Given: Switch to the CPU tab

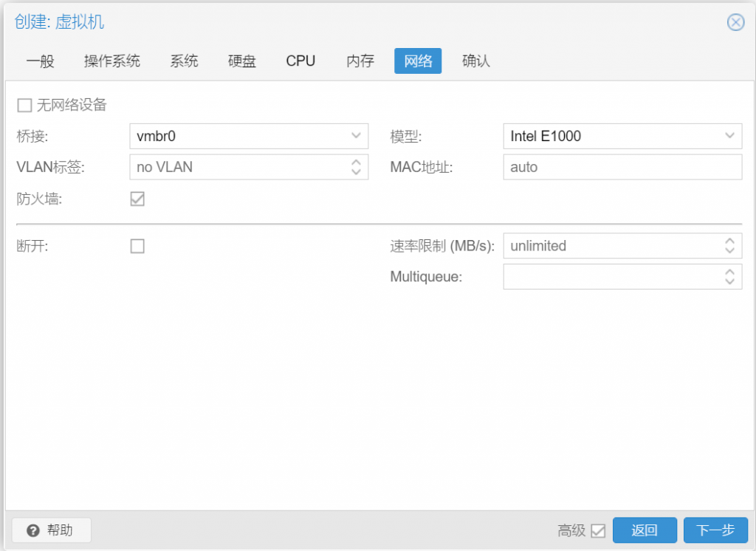Looking at the screenshot, I should point(300,61).
